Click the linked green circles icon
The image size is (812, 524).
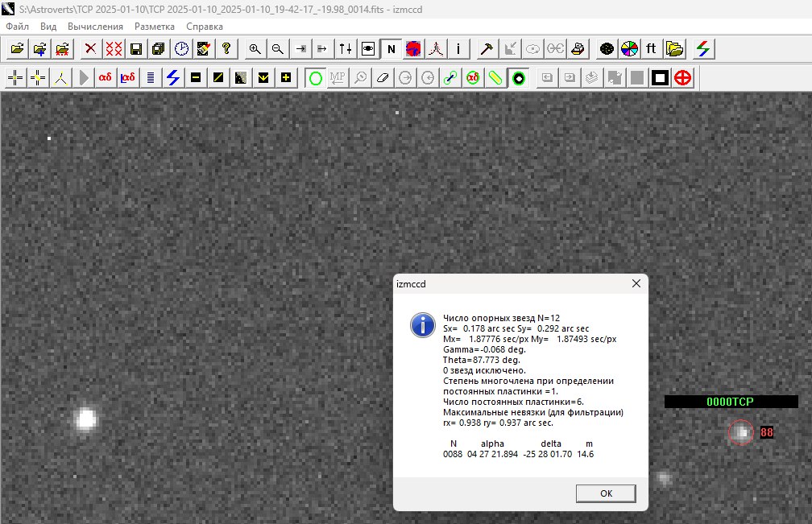coord(450,78)
